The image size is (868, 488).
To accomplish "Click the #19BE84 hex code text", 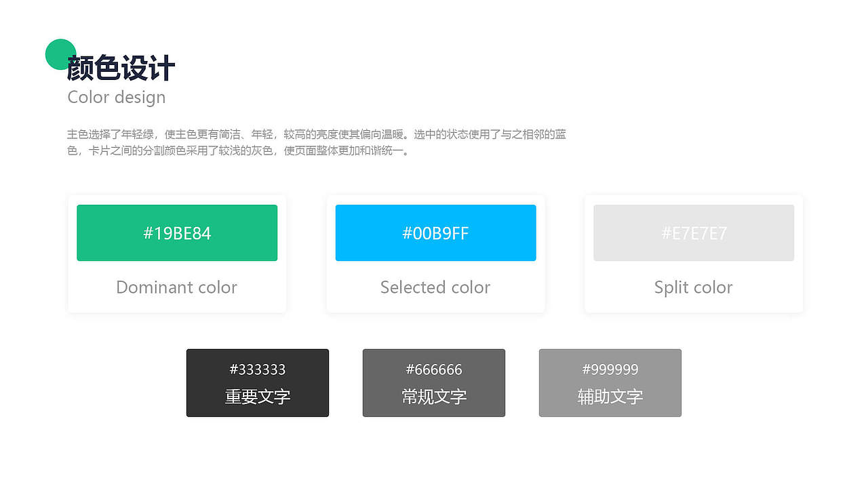I will (177, 233).
